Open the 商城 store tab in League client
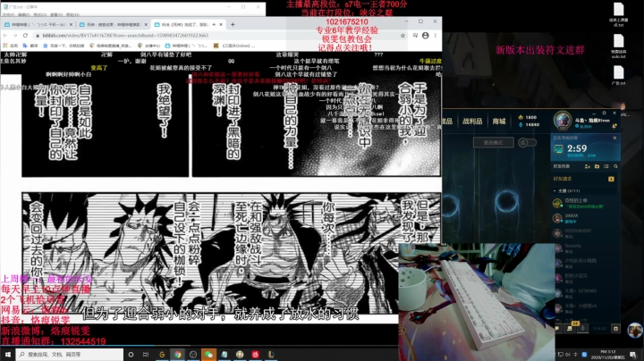This screenshot has height=361, width=644. pyautogui.click(x=499, y=121)
